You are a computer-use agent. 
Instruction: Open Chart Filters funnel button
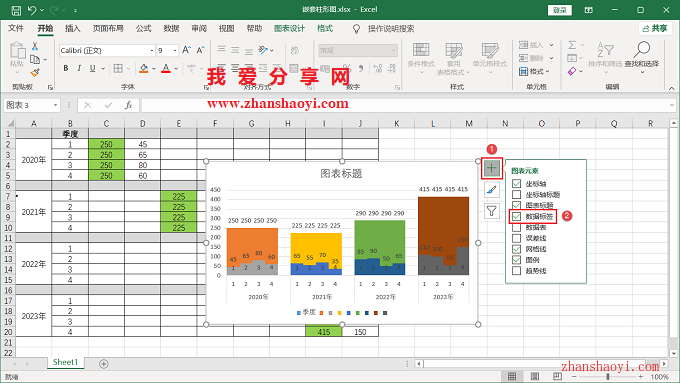491,211
